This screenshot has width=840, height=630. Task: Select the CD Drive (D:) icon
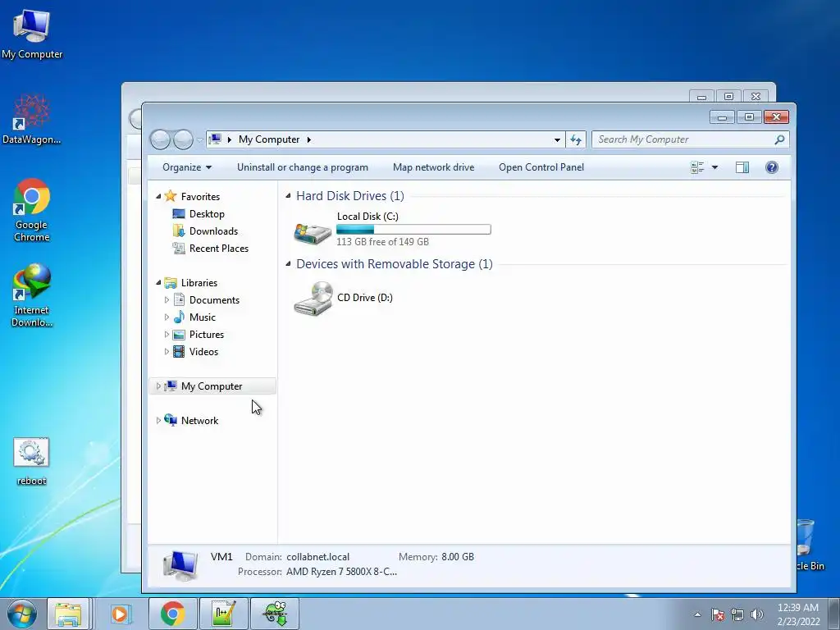pyautogui.click(x=313, y=299)
